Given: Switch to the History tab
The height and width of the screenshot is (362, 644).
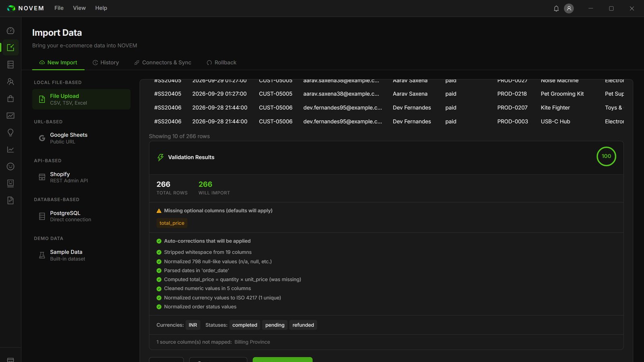Looking at the screenshot, I should tap(106, 62).
